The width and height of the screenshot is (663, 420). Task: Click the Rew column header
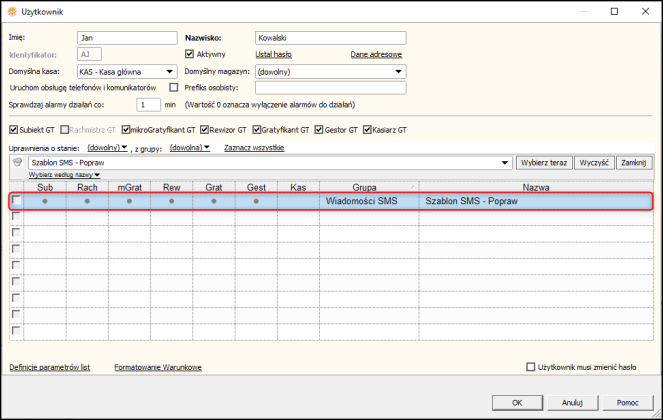point(172,187)
